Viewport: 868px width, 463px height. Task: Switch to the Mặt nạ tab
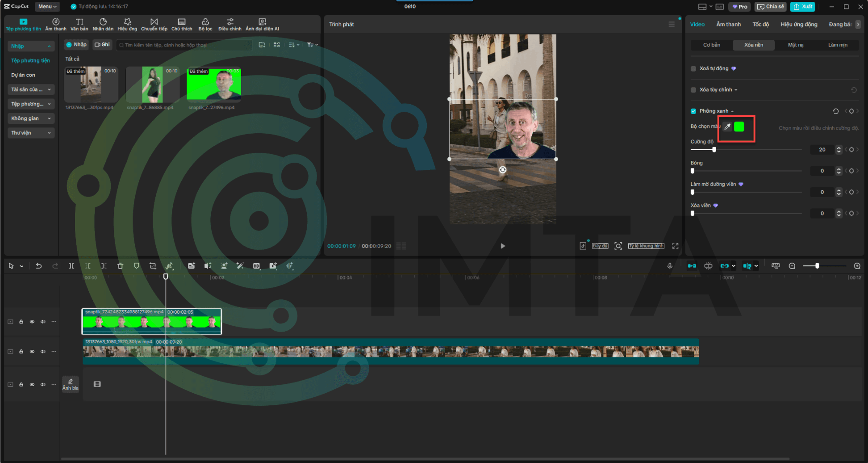coord(795,45)
